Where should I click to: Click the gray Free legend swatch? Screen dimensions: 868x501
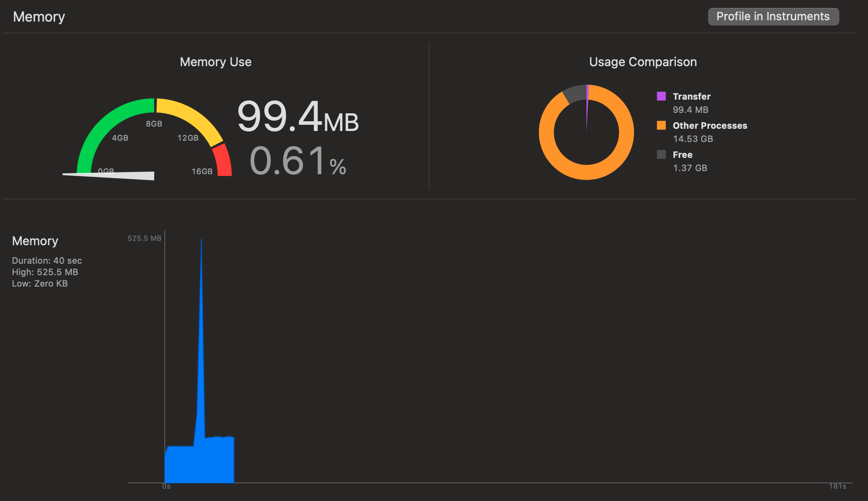tap(661, 154)
